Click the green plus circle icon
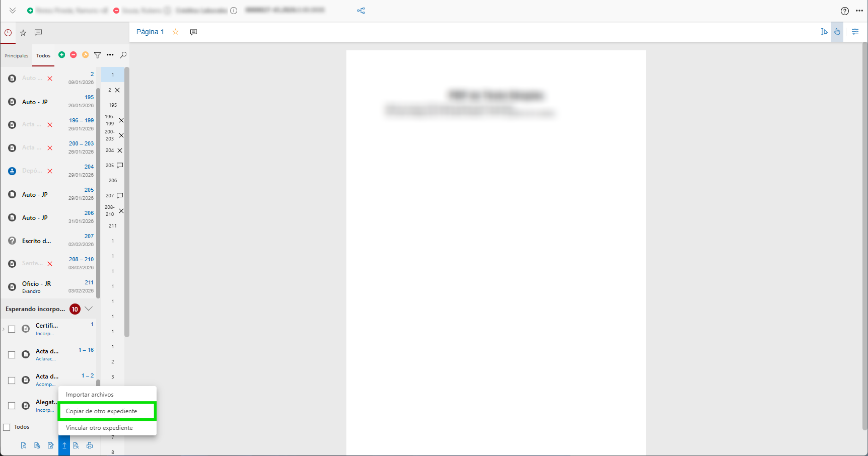 click(x=61, y=55)
